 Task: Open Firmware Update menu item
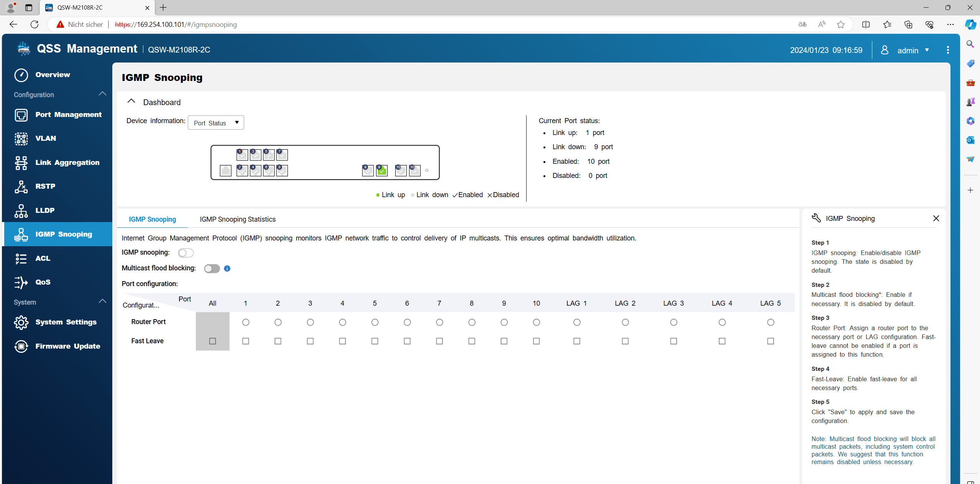[x=67, y=346]
